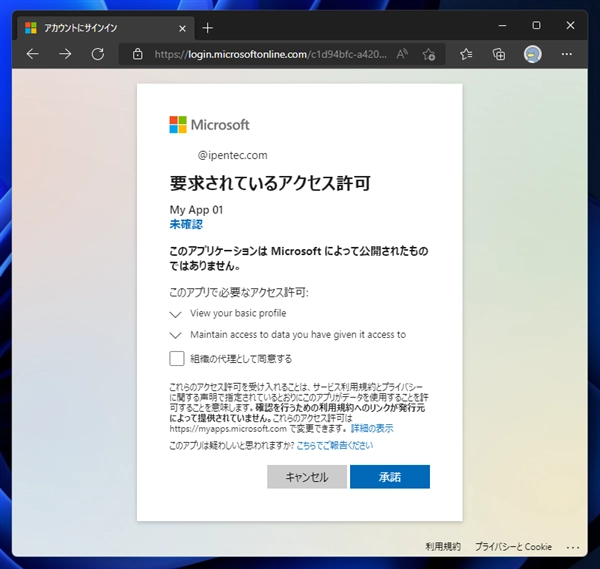Click the Microsoft logo in the dialog
The height and width of the screenshot is (569, 600).
[x=209, y=125]
